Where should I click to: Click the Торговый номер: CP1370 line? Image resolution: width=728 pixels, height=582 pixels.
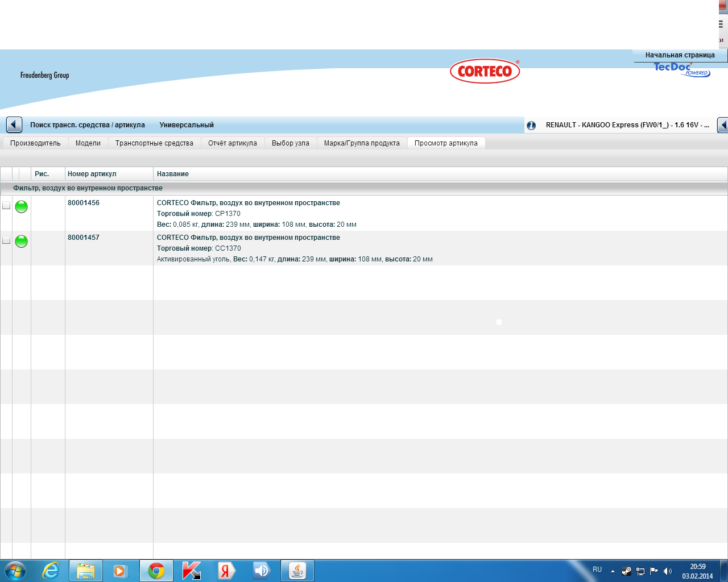198,214
